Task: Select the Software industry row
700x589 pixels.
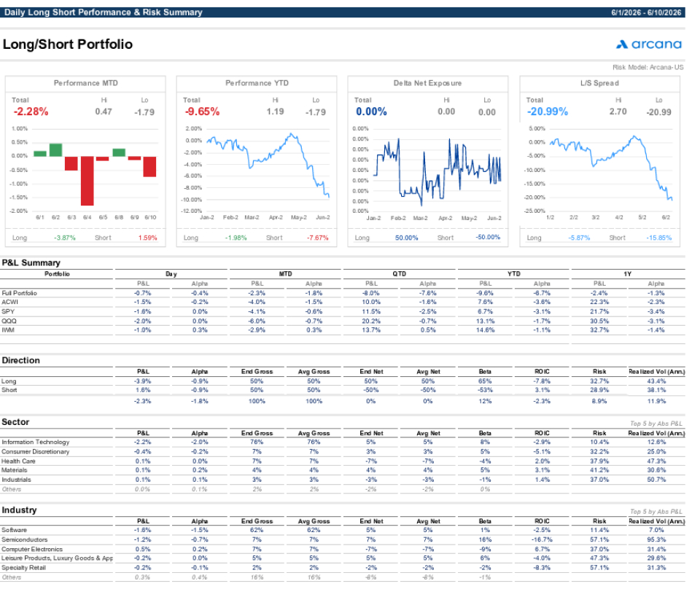Action: click(343, 530)
